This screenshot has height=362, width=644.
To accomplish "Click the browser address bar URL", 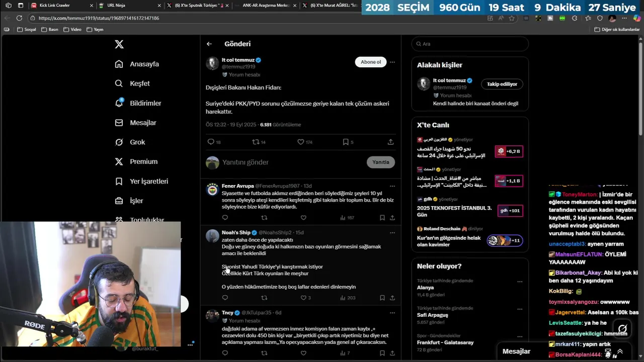I will [x=99, y=18].
